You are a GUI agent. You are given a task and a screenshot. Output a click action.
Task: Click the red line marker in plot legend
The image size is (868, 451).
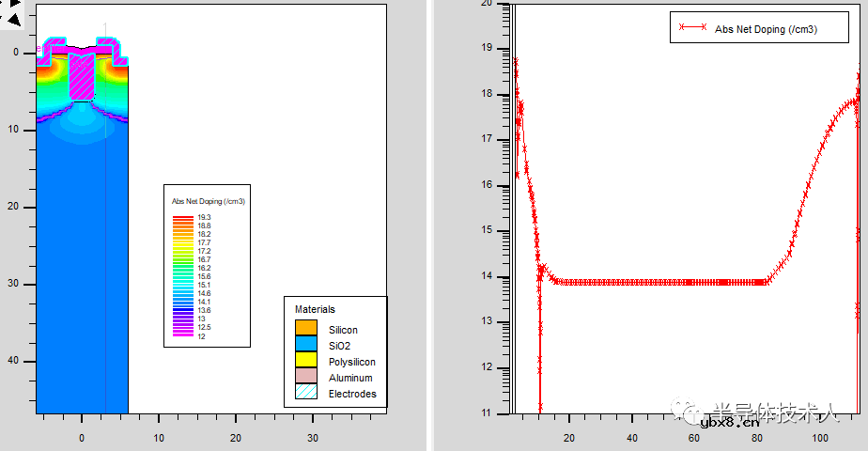(x=692, y=29)
